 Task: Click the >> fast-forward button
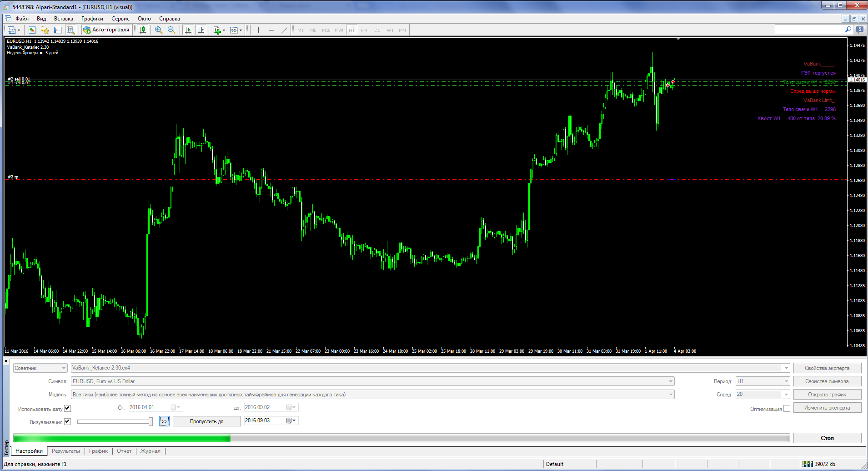164,421
